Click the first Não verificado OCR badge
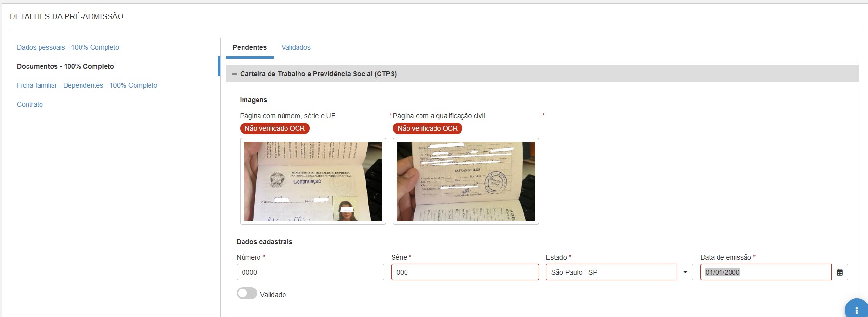Viewport: 868px width, 317px height. coord(275,128)
